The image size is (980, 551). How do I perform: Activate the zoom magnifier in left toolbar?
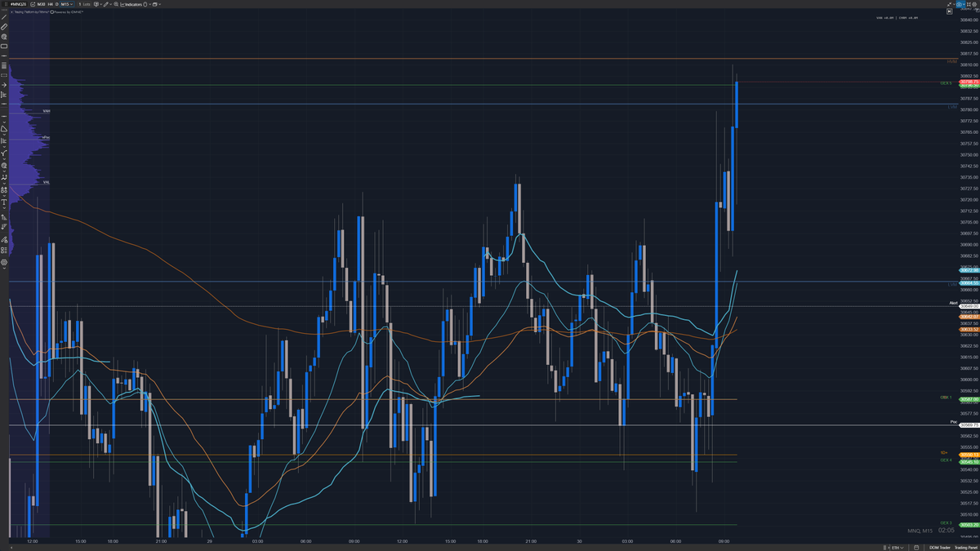pyautogui.click(x=5, y=37)
